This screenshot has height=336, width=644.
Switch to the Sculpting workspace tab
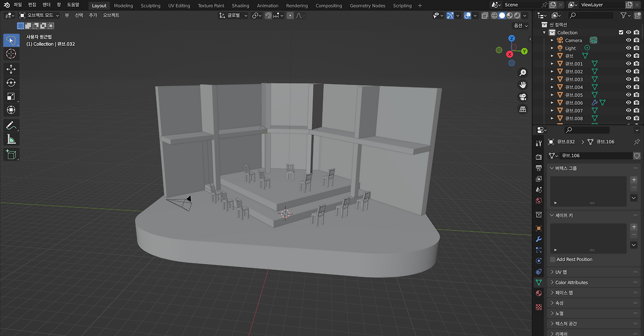pos(150,6)
